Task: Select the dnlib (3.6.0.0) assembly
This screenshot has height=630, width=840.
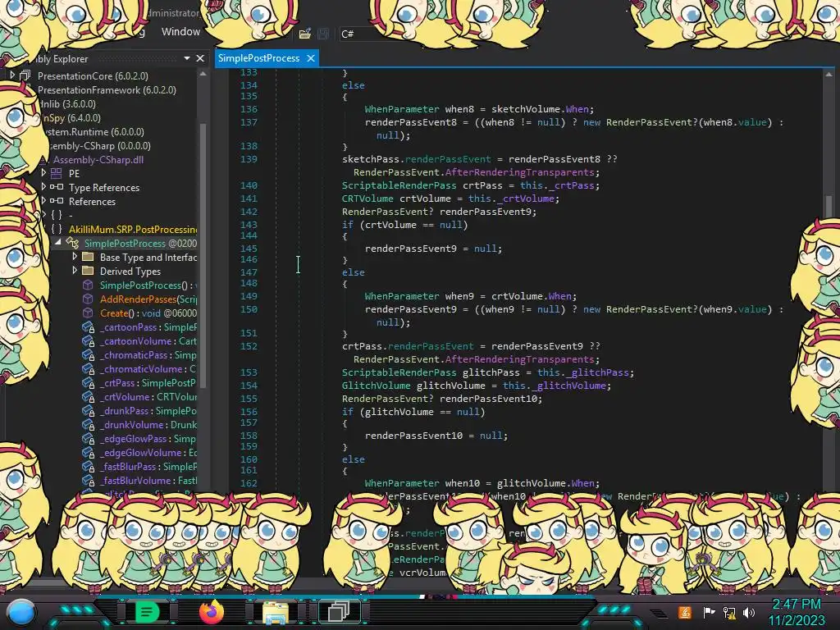Action: click(x=67, y=104)
